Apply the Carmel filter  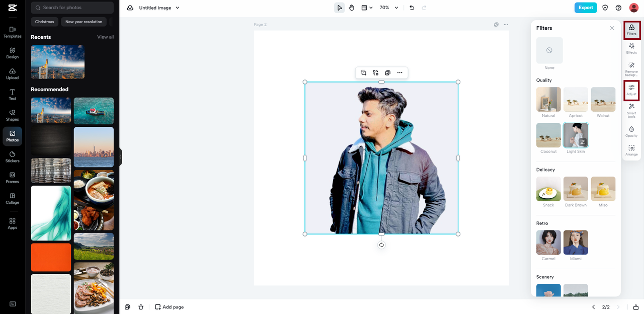(x=548, y=243)
